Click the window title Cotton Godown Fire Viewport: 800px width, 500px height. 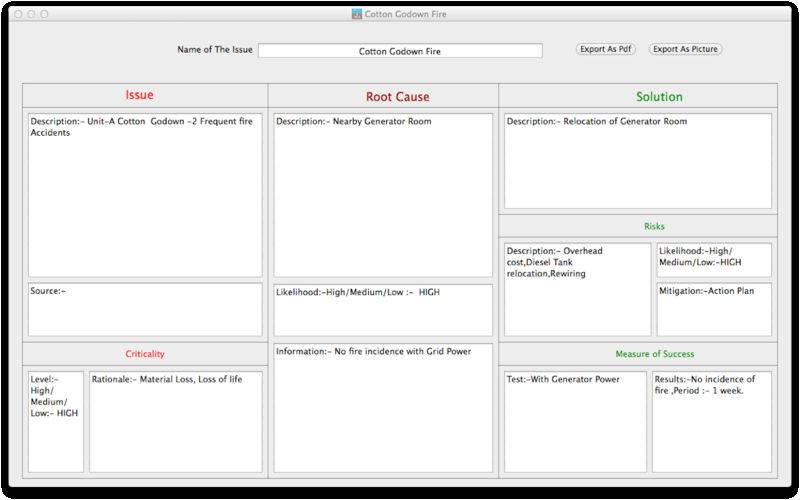click(x=406, y=14)
